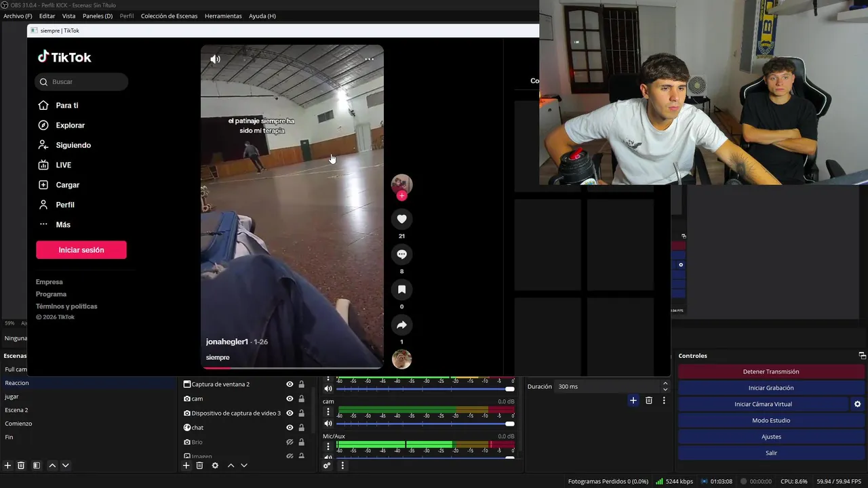Move the selected scene up
The height and width of the screenshot is (488, 868).
click(x=52, y=466)
